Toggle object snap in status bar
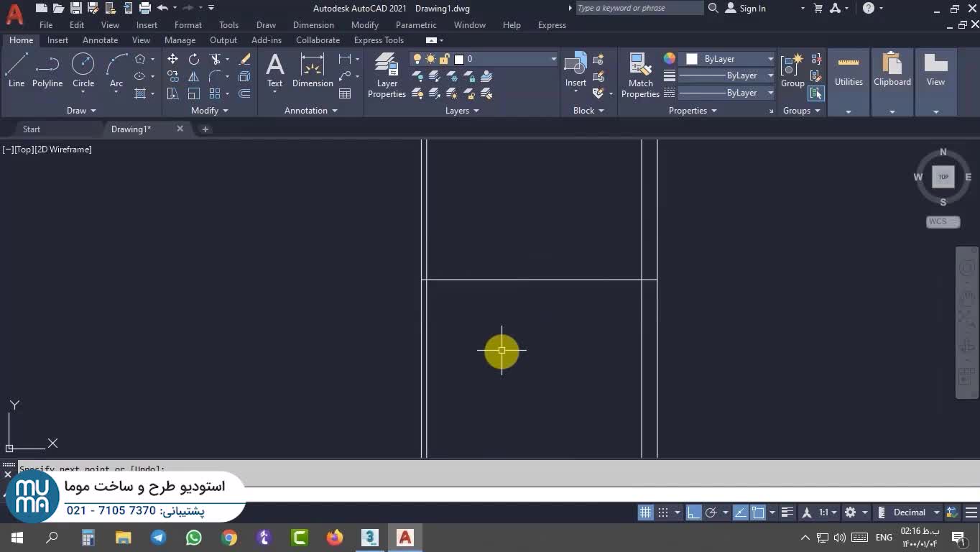 [758, 512]
